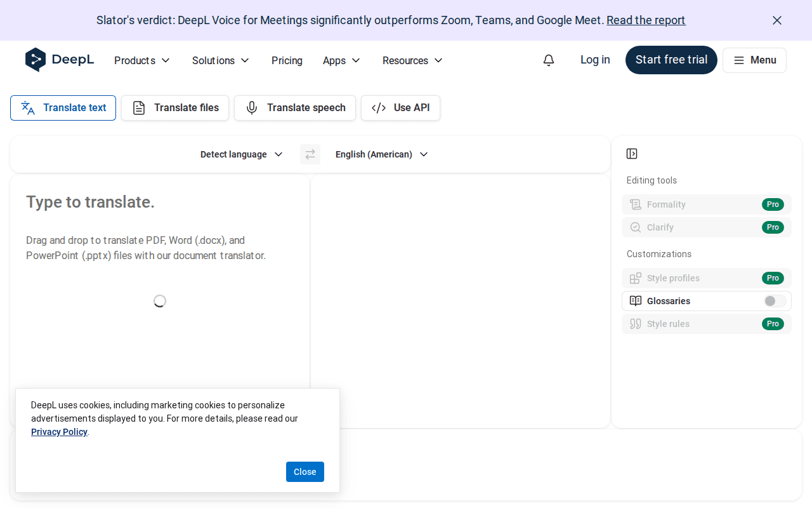Open the hamburger Menu button

coord(754,60)
